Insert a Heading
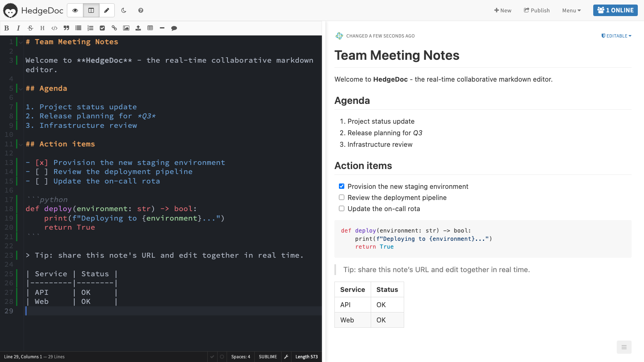The height and width of the screenshot is (362, 644). (x=42, y=28)
